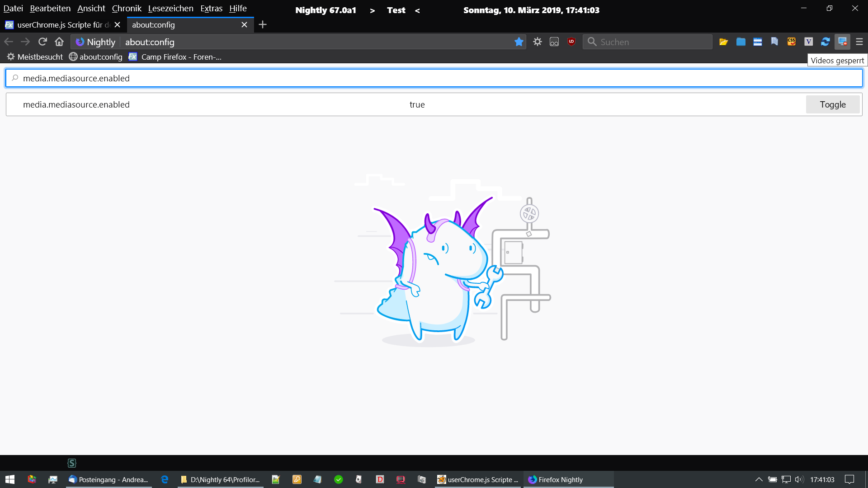Click the gear icon beside bookmark star
868x488 pixels.
pyautogui.click(x=537, y=42)
